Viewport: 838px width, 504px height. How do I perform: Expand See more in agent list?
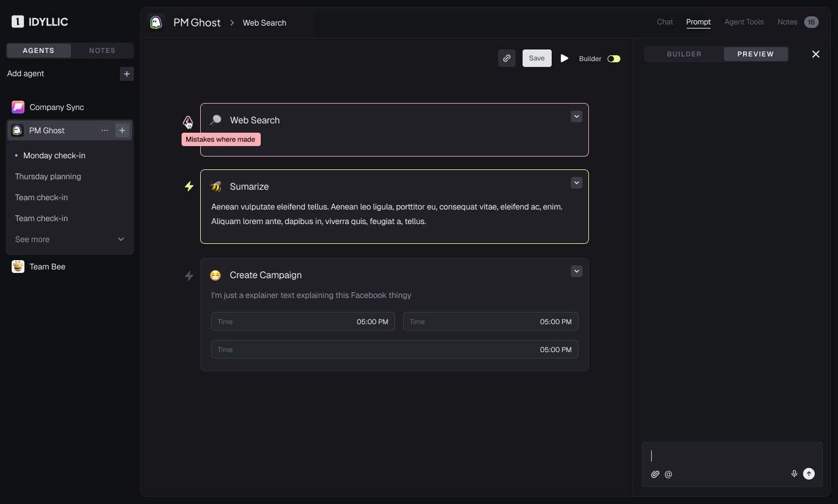tap(70, 239)
